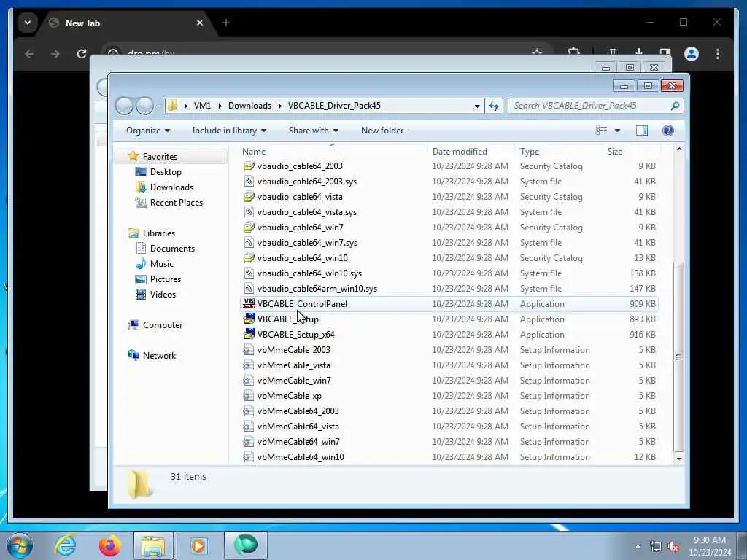Select the vbaudio_cable64_2003 security catalog icon
Viewport: 747px width, 560px height.
coord(249,166)
